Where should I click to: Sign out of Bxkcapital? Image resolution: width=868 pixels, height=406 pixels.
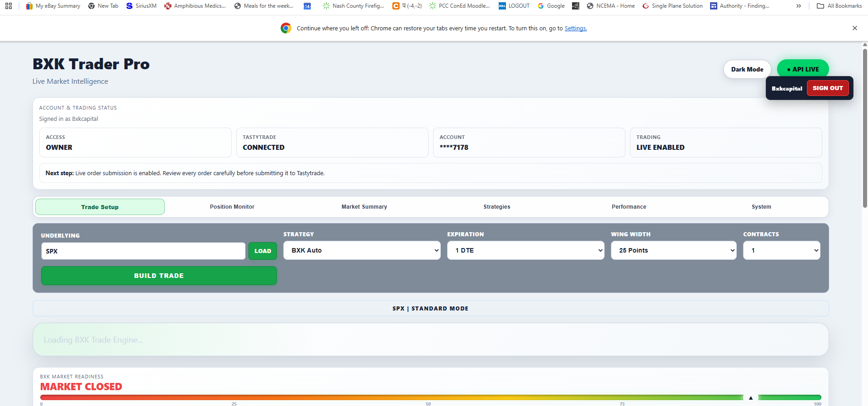pyautogui.click(x=828, y=88)
